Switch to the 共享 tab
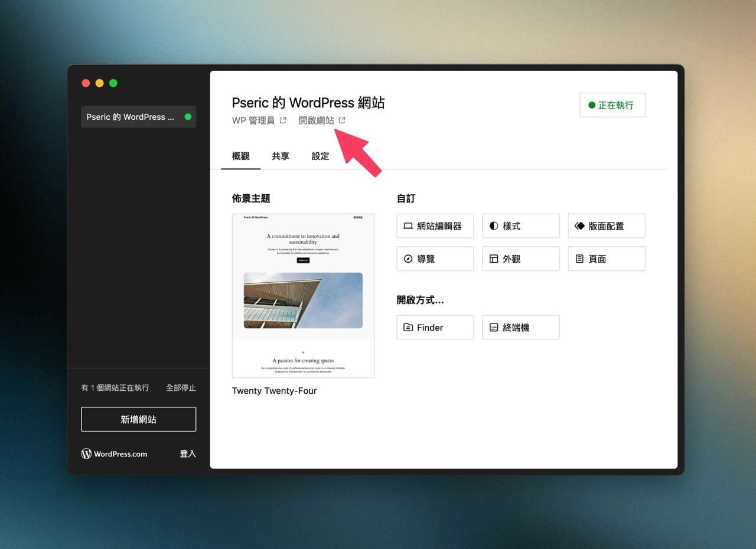Image resolution: width=756 pixels, height=549 pixels. (281, 156)
